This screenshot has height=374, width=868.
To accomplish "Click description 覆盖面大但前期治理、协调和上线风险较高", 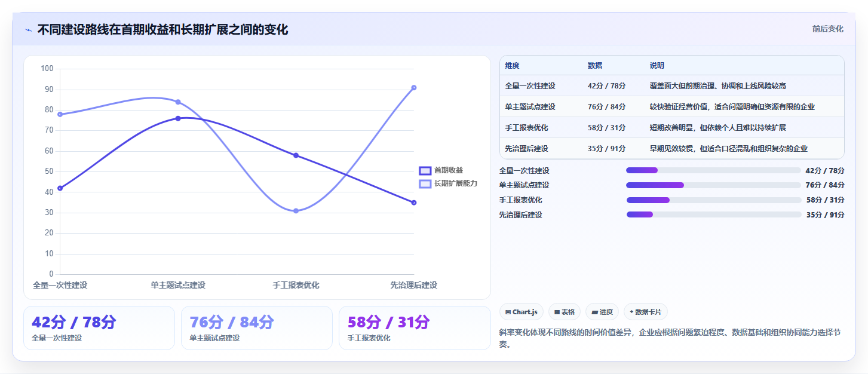I will click(x=718, y=86).
